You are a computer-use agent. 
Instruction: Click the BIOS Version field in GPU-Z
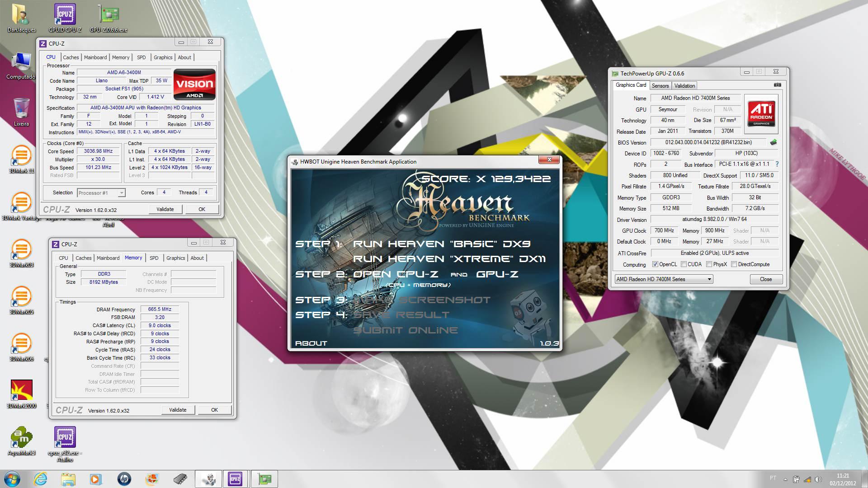tap(708, 142)
